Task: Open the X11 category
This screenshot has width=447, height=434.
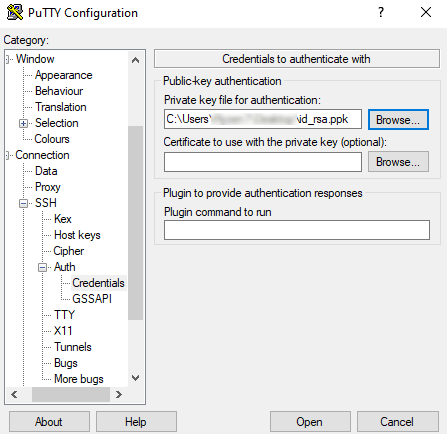Action: pyautogui.click(x=63, y=331)
